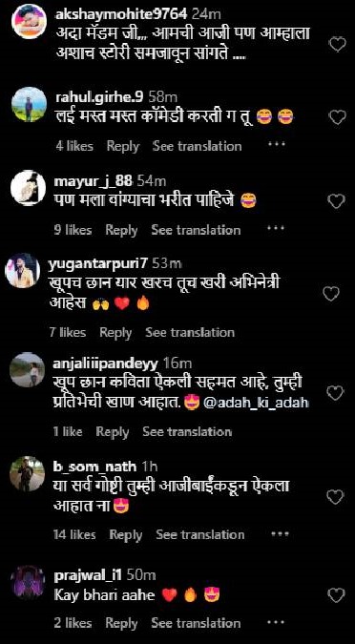Show more options for b_som_nath's comment
The image size is (355, 644).
pos(280,533)
